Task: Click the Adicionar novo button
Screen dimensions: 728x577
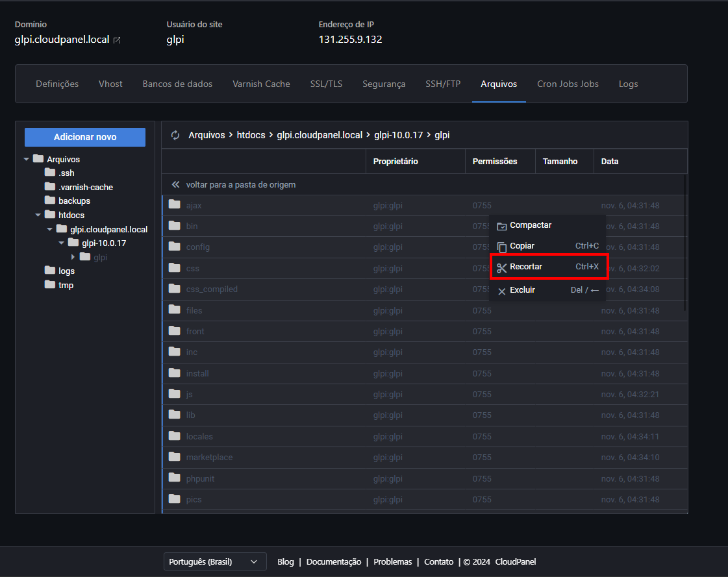Action: [85, 137]
